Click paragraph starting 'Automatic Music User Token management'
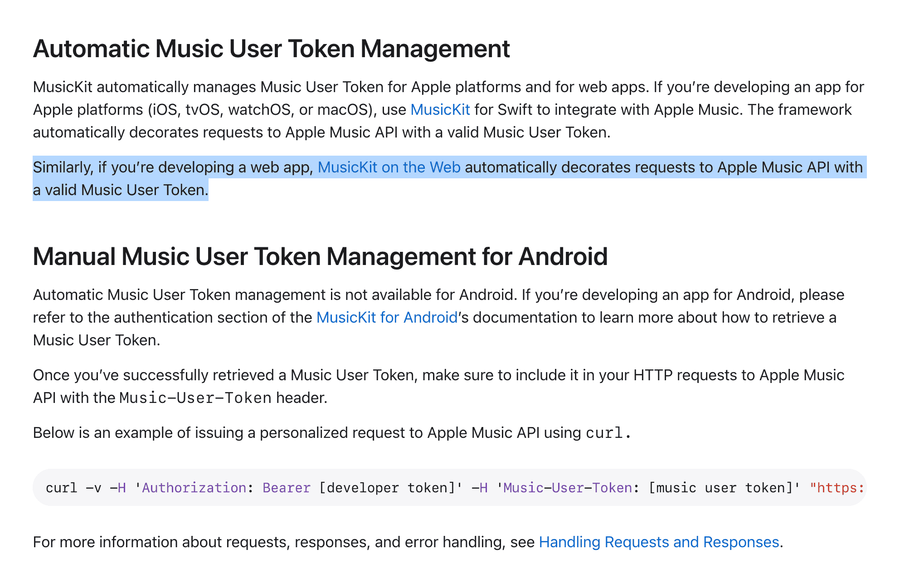 pyautogui.click(x=272, y=295)
